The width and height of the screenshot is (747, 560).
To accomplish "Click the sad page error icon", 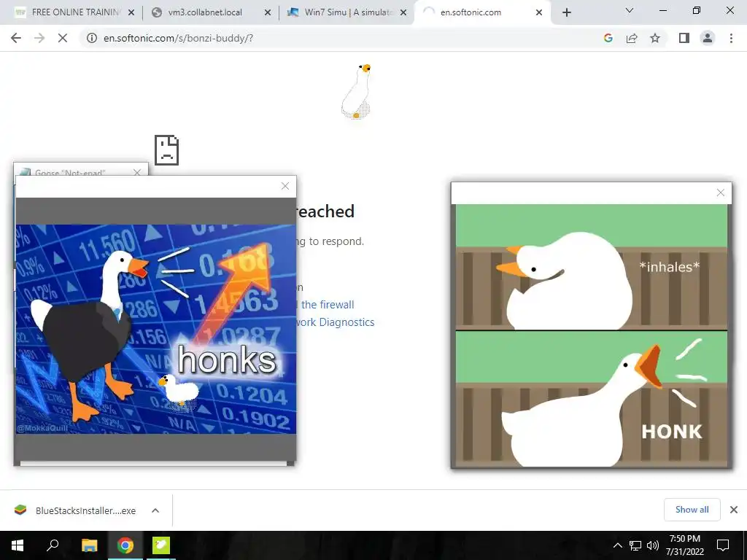I will 166,150.
